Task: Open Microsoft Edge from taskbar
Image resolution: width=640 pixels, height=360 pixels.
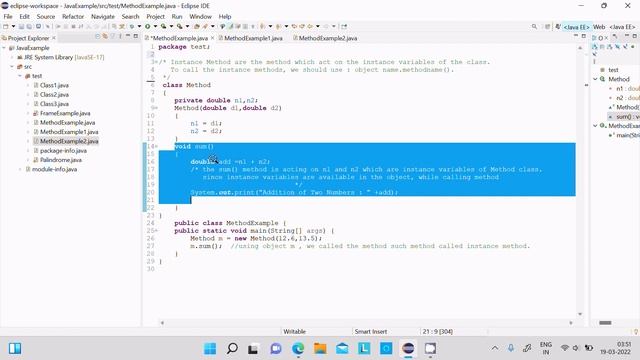Action: [298, 349]
